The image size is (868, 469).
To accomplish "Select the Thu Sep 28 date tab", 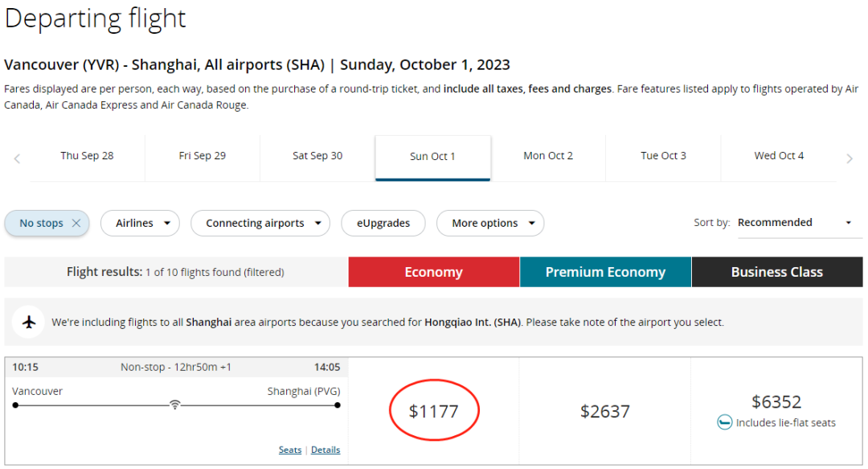I will coord(87,156).
